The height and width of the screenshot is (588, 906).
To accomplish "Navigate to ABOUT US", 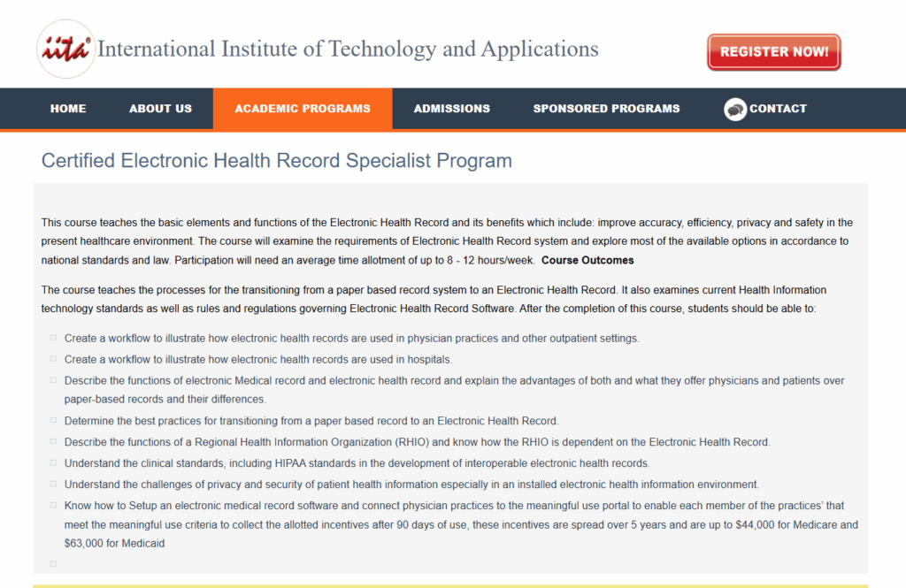I will [x=160, y=109].
